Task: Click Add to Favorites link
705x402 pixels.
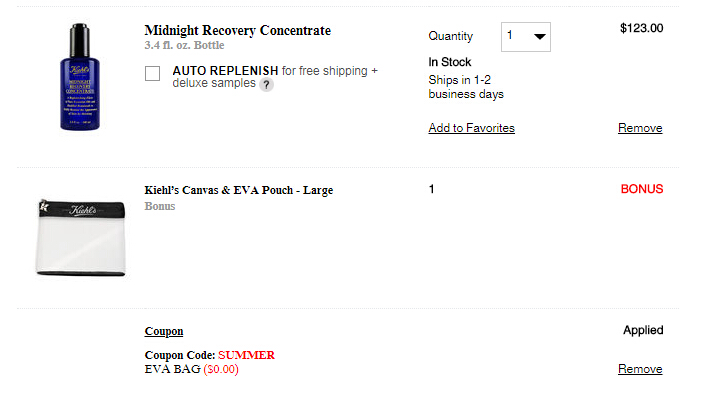Action: point(471,128)
